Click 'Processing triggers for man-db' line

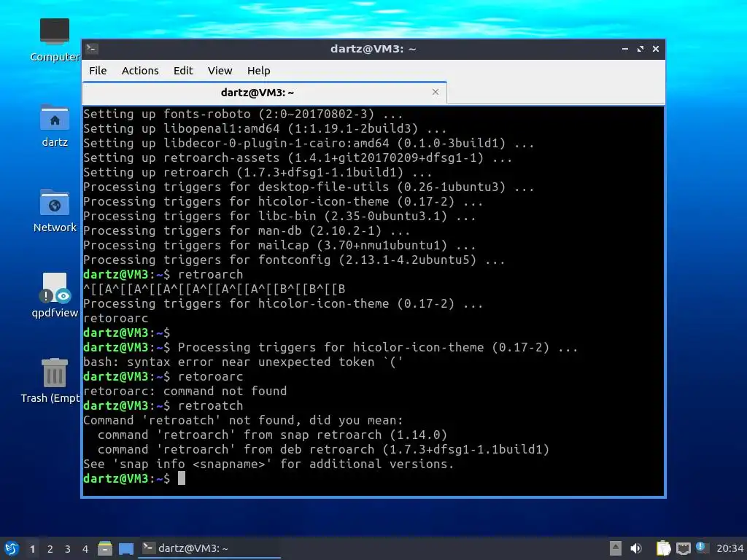tap(247, 231)
